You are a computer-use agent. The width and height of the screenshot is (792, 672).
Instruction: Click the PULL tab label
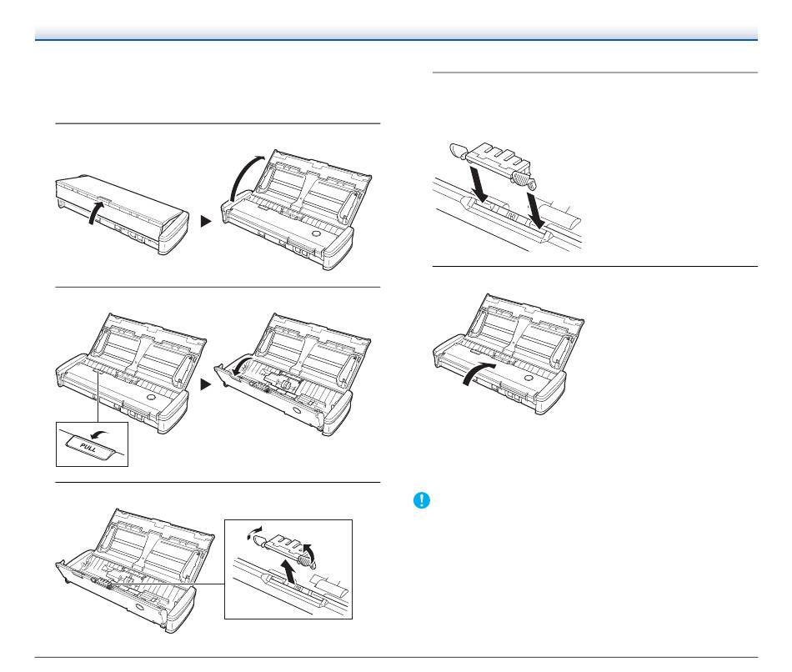tap(89, 447)
